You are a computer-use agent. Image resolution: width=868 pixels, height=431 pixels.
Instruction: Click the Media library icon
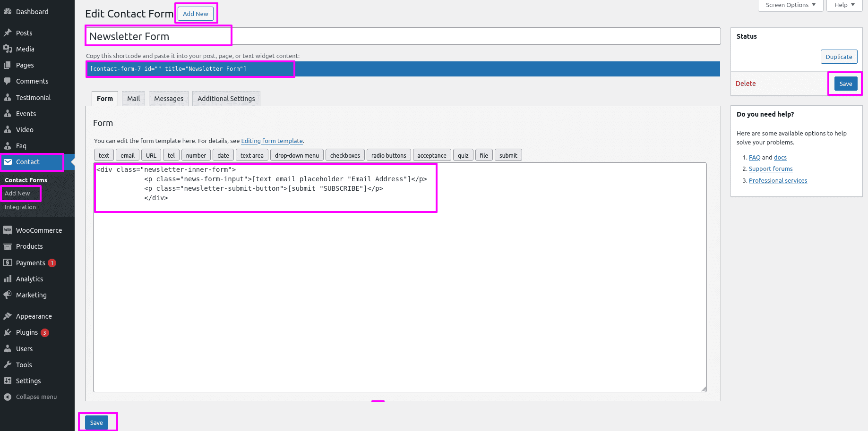tap(8, 49)
